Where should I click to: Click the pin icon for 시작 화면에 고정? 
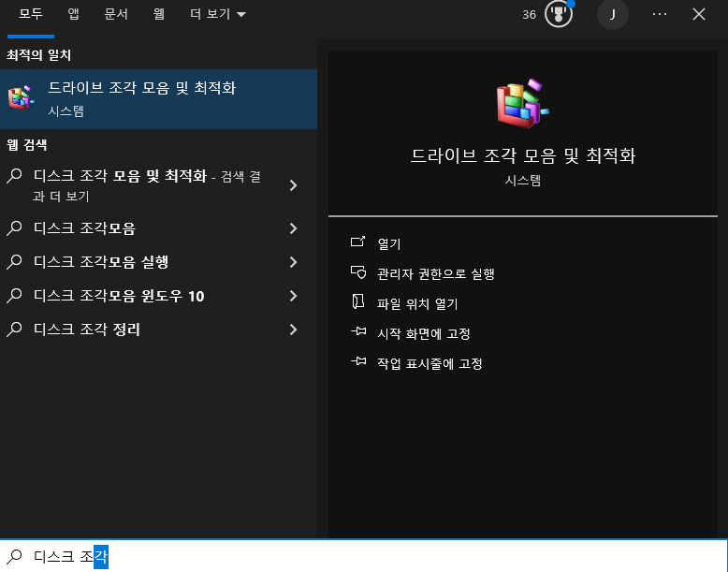358,331
